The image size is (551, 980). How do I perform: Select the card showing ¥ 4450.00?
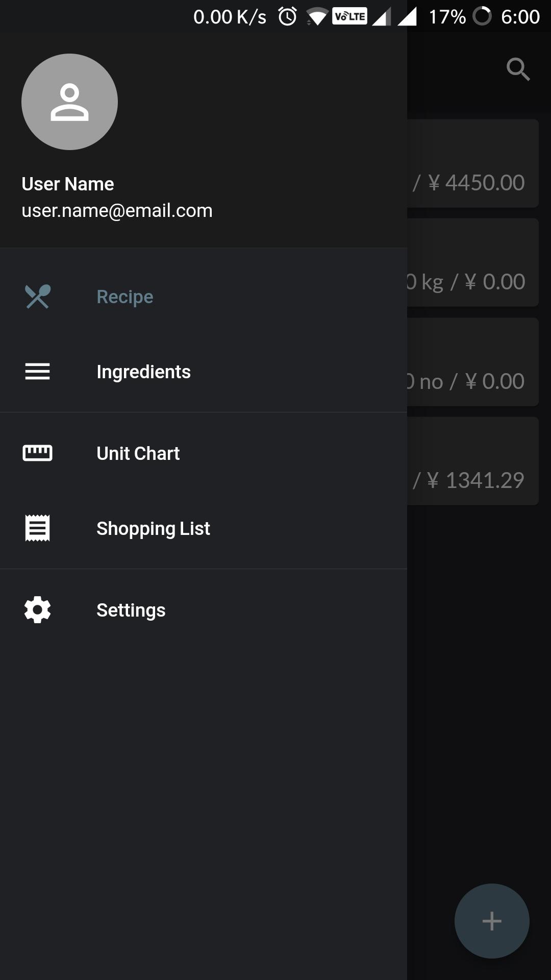point(473,164)
